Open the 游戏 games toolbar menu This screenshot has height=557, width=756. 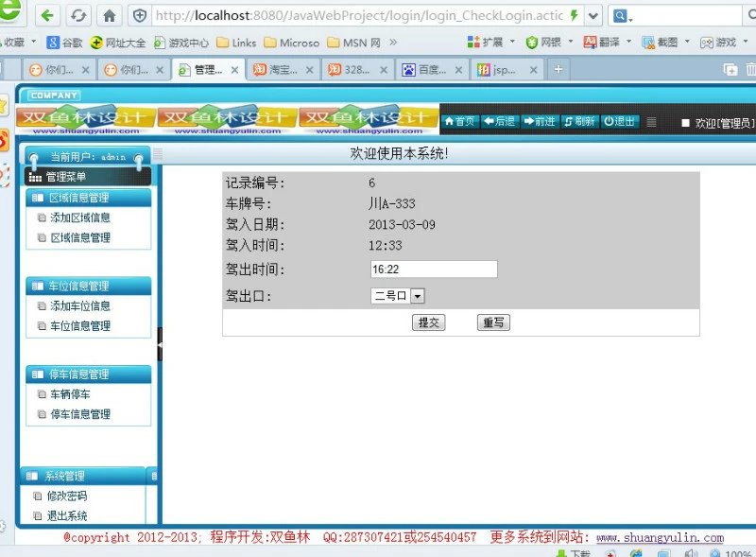click(x=723, y=42)
